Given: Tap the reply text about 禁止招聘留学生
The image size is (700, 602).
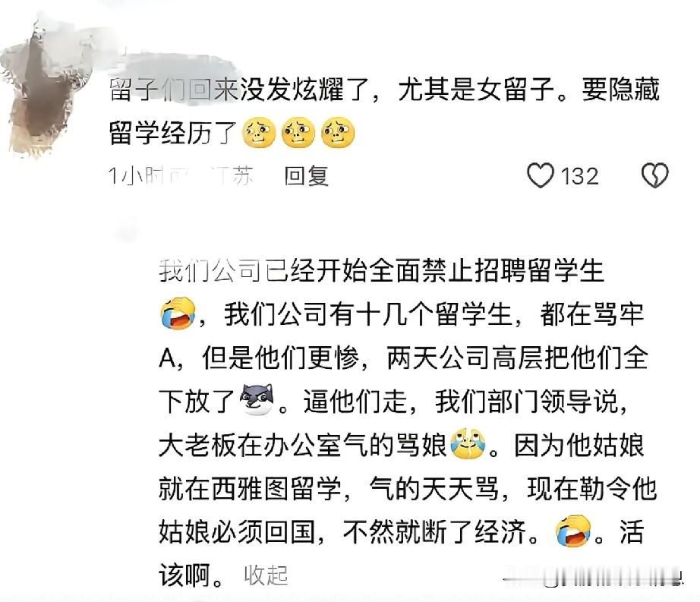Looking at the screenshot, I should 381,270.
